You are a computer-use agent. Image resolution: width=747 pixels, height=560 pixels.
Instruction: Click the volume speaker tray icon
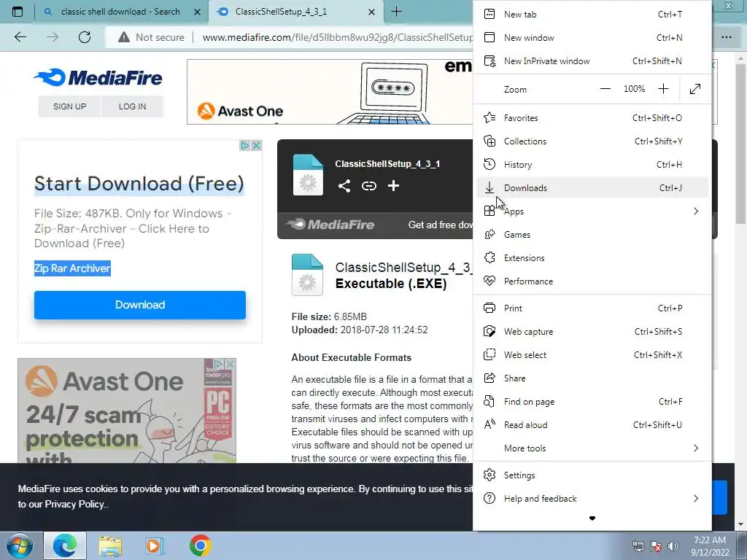pos(673,545)
